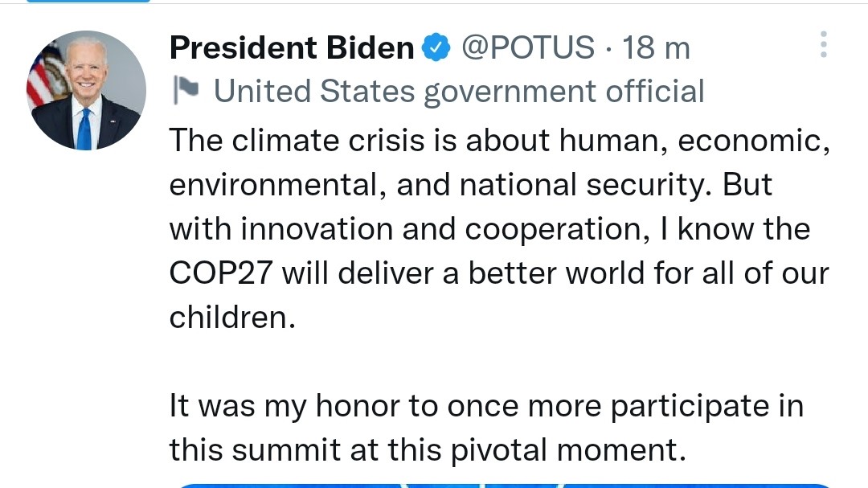Click the text "this summit at this pivotal moment"

428,449
